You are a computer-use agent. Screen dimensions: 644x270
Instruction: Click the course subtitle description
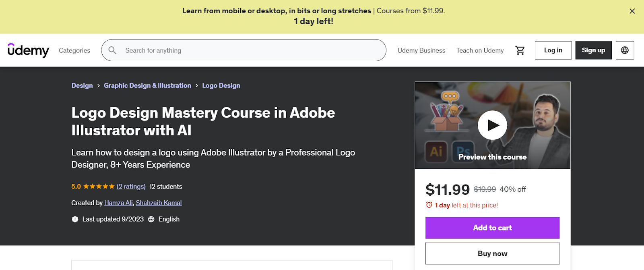(213, 158)
